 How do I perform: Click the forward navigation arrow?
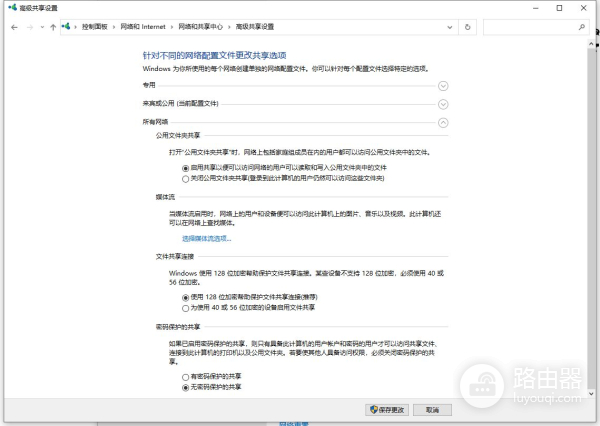tap(30, 27)
